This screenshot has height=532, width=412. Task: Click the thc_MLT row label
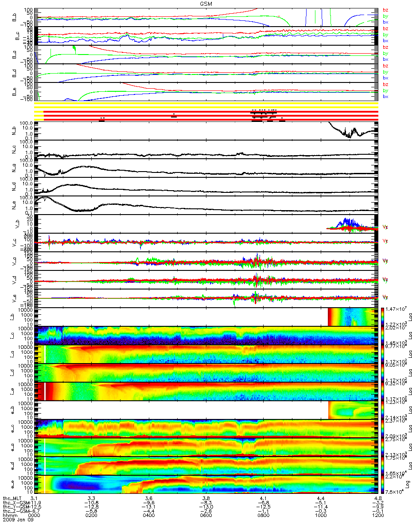[12, 498]
